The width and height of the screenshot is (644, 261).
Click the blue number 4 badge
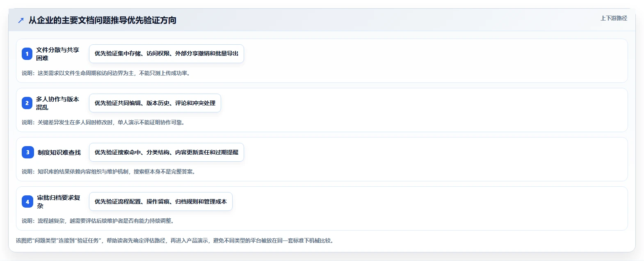point(27,201)
